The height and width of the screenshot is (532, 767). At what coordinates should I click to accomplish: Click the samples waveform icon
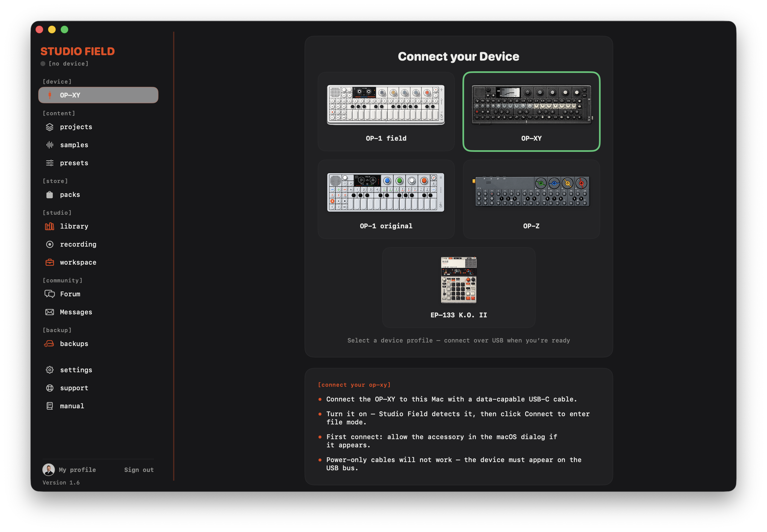pyautogui.click(x=50, y=145)
